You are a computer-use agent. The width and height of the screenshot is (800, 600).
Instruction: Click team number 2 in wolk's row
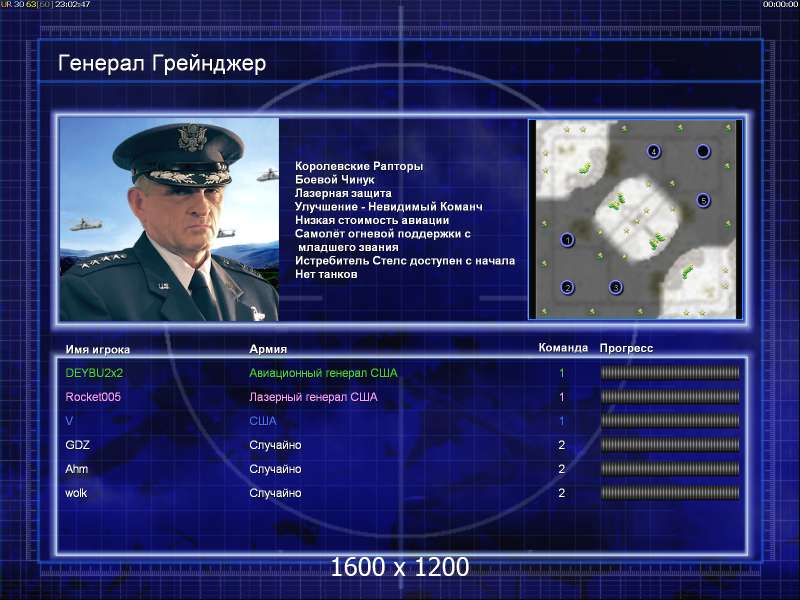tap(562, 493)
